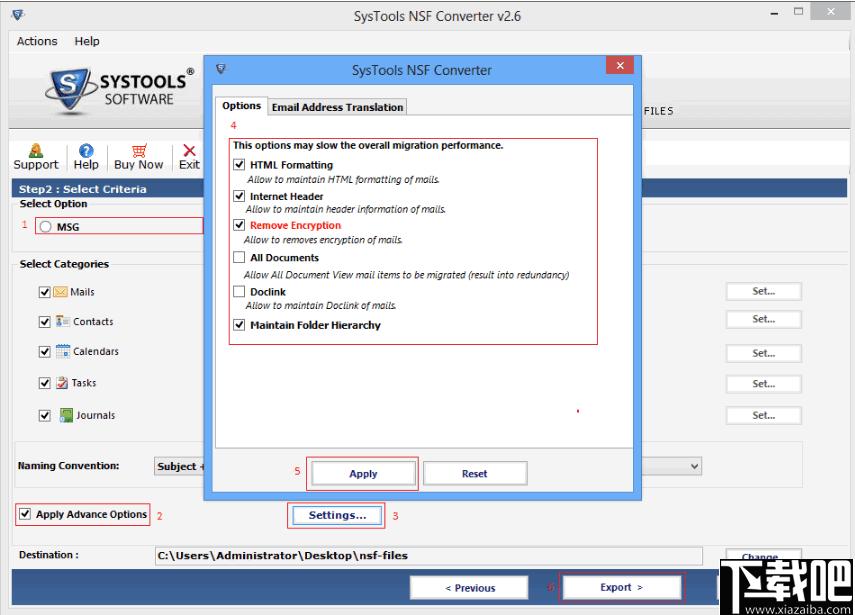
Task: Click the Reset button in dialog
Action: point(474,474)
